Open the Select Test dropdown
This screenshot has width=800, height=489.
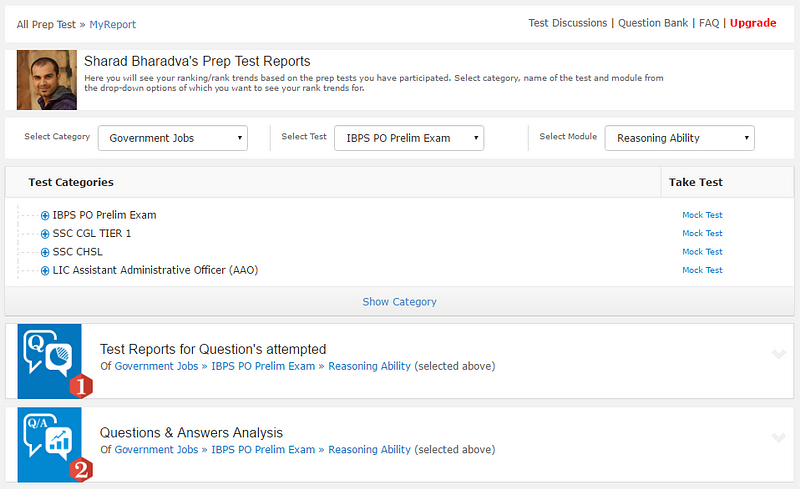pos(409,138)
